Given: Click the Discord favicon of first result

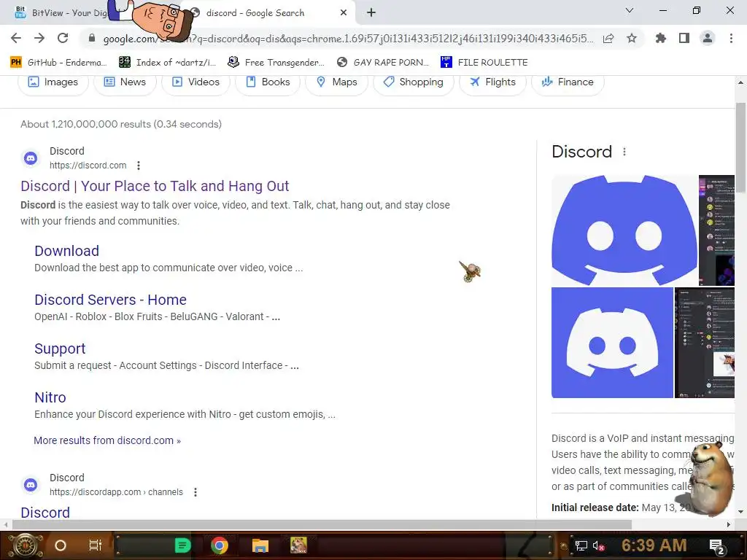Looking at the screenshot, I should pos(31,158).
